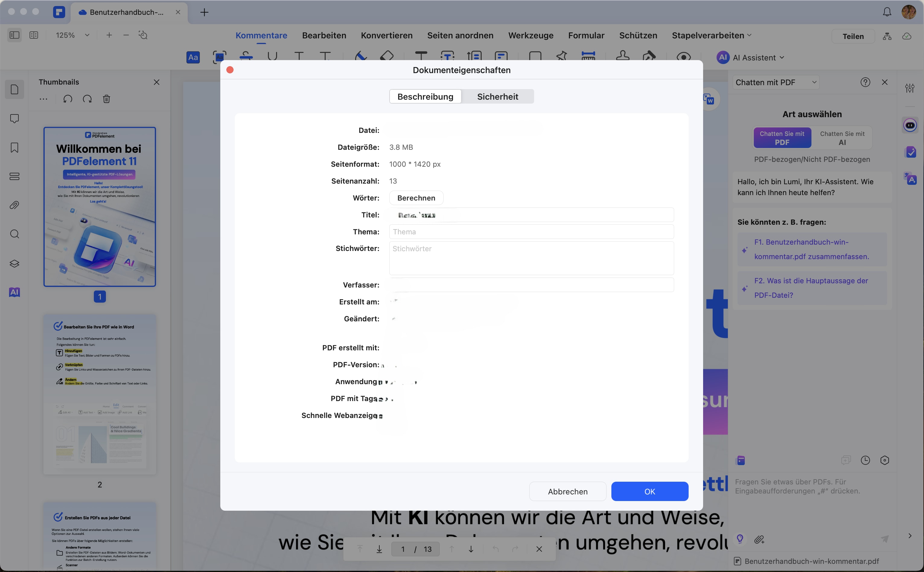Open the AI panel help icon
The height and width of the screenshot is (572, 924).
865,82
